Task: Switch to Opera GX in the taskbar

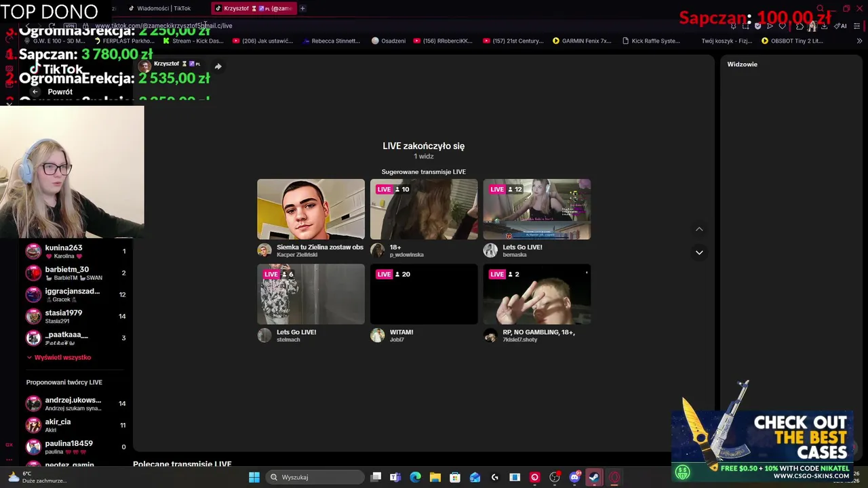Action: tap(614, 477)
